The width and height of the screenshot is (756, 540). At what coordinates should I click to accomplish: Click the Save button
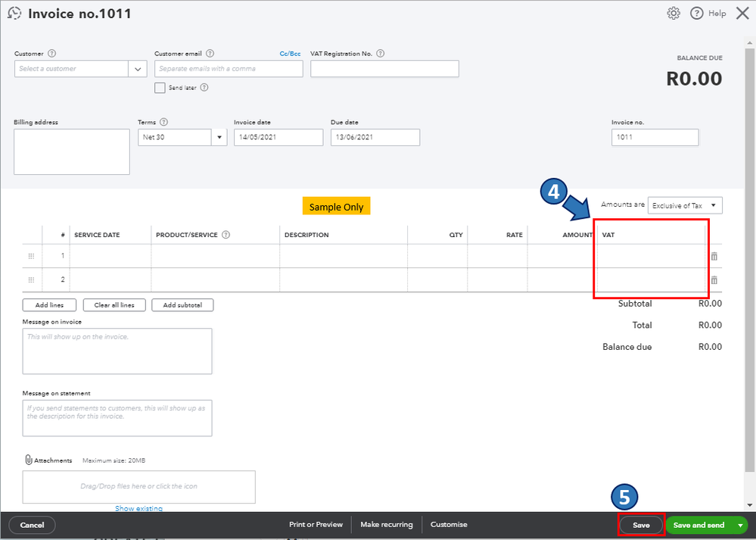tap(641, 525)
